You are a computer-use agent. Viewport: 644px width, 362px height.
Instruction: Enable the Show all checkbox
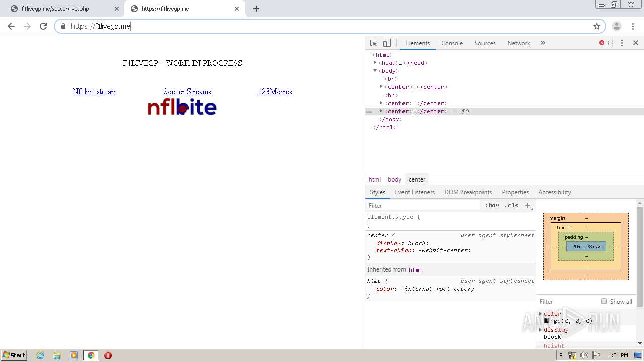point(604,301)
